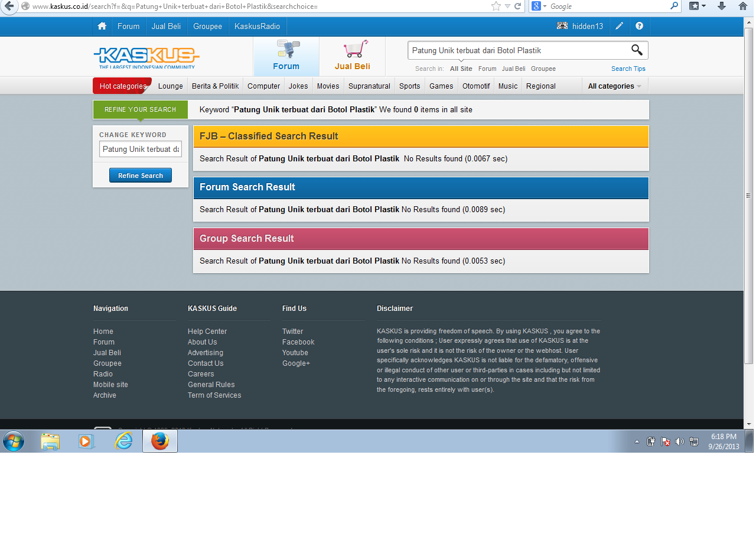Open the Careers link
Image resolution: width=756 pixels, height=536 pixels.
tap(201, 374)
